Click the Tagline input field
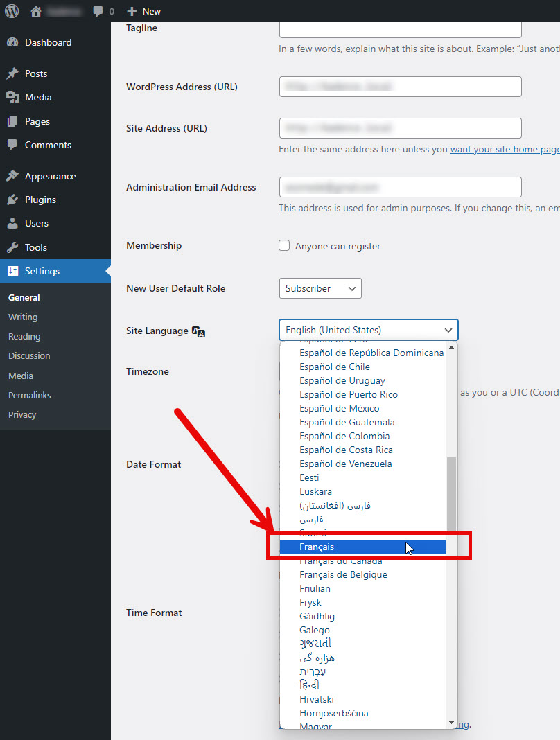 401,30
